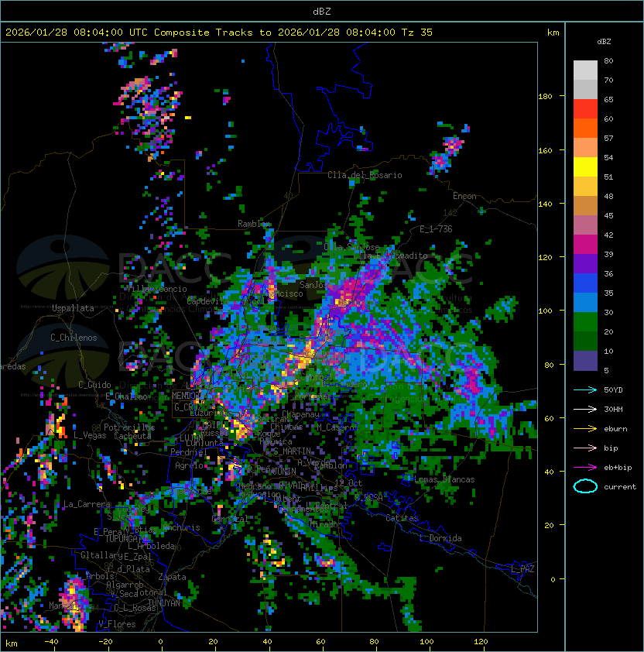Viewport: 644px width, 652px height.
Task: Click the 'C_Chilenos' map label
Action: pyautogui.click(x=74, y=338)
